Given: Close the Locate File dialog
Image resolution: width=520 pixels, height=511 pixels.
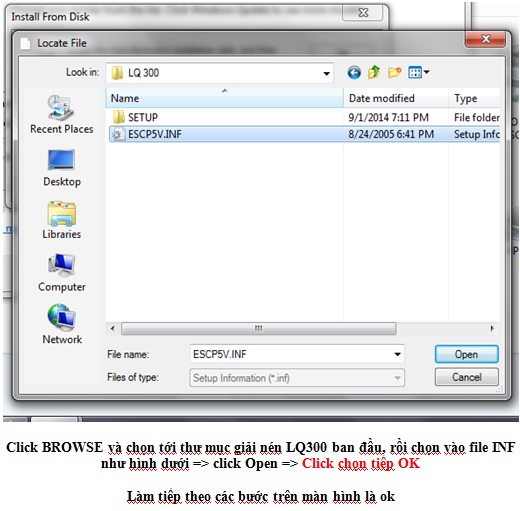Looking at the screenshot, I should (x=486, y=39).
